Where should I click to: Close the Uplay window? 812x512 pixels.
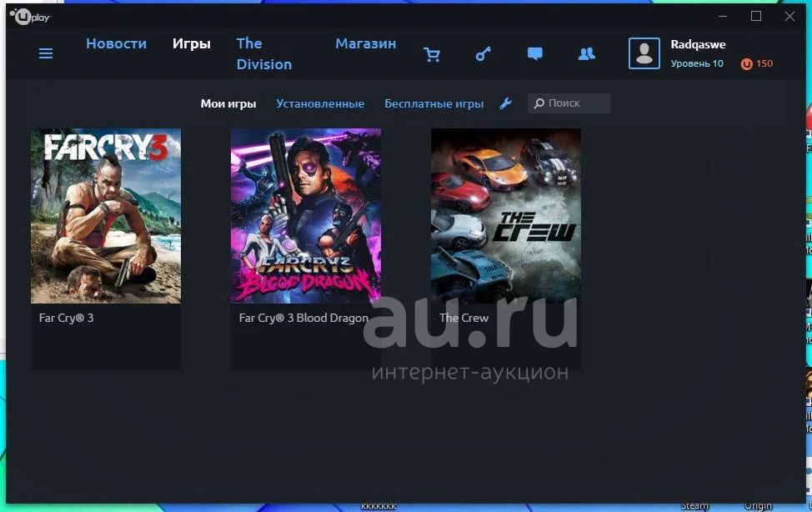click(789, 17)
